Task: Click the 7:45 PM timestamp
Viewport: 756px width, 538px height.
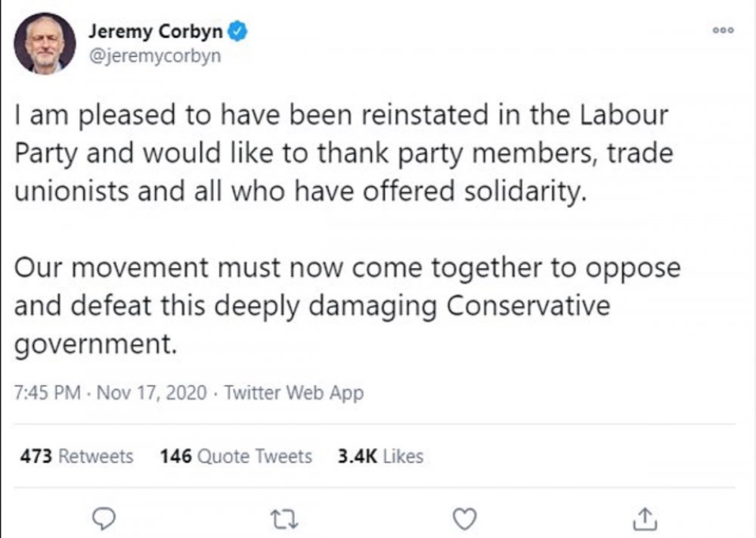Action: [47, 393]
